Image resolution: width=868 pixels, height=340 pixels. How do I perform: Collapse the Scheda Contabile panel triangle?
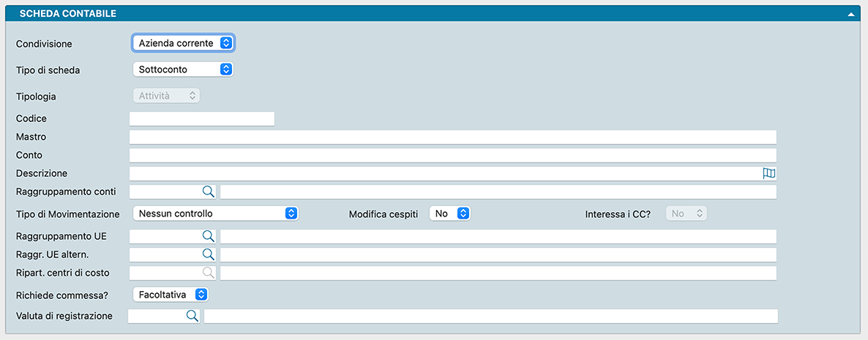coord(851,14)
